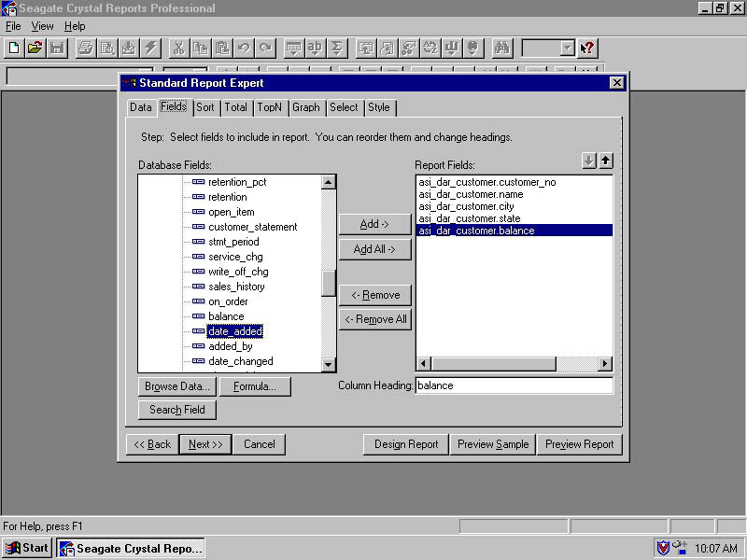Click the lightning bolt Refresh icon
Viewport: 747px width, 560px height.
pos(150,49)
